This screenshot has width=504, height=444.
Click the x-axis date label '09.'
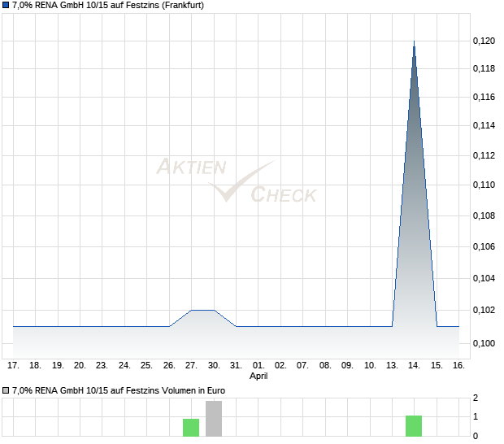point(347,366)
